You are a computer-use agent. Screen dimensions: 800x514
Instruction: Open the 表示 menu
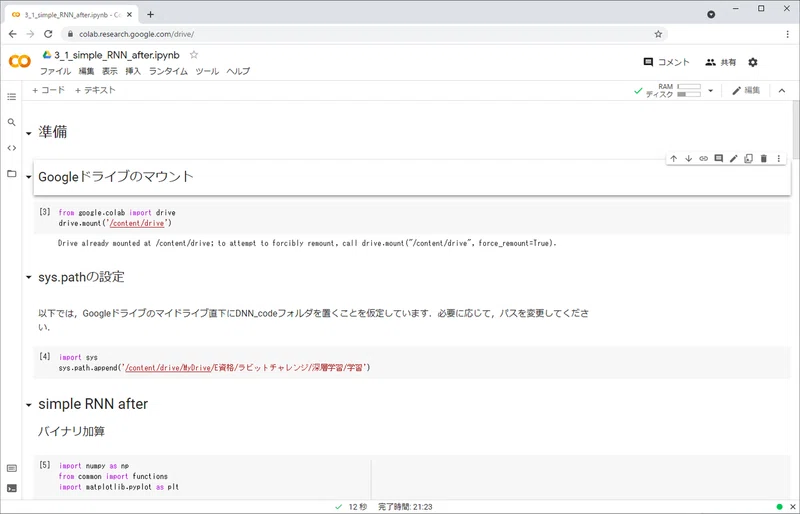point(110,71)
